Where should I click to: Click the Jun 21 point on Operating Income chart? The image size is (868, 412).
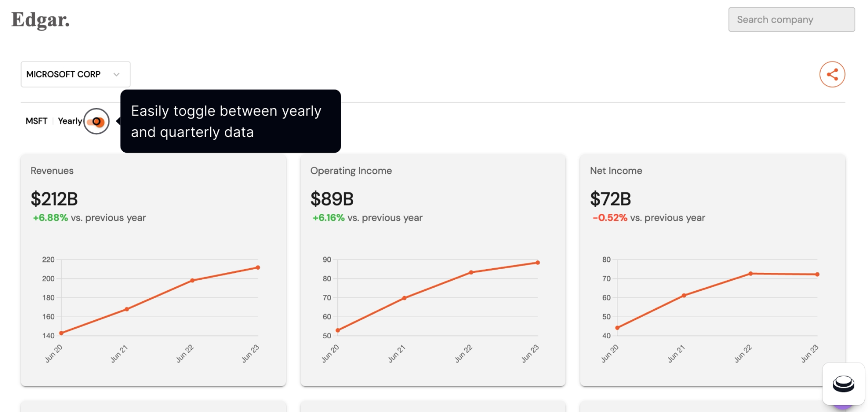coord(404,298)
